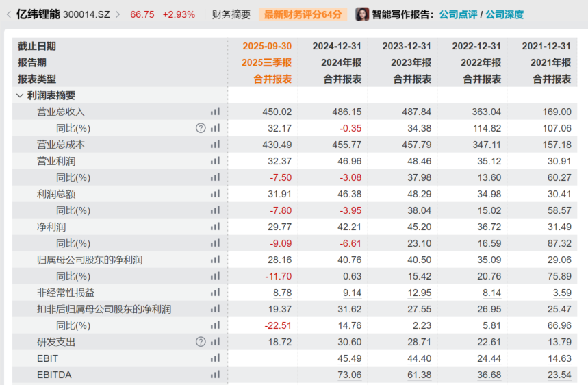Click the help icon in 营业总收入 同比 row
The image size is (588, 385).
(201, 128)
